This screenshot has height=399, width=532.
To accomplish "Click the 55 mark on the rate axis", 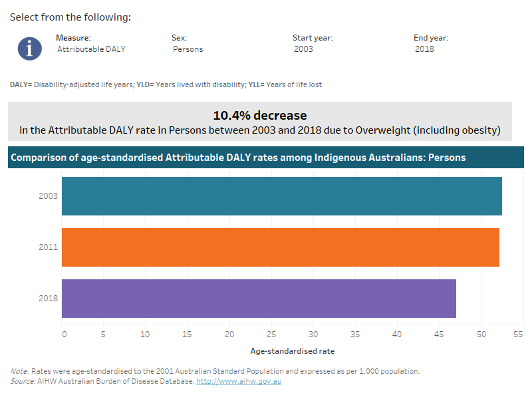I will click(518, 334).
